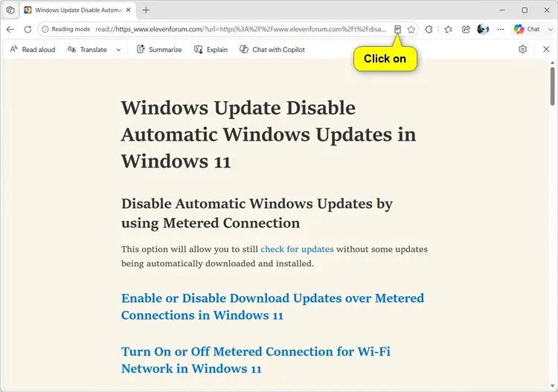The height and width of the screenshot is (392, 558).
Task: Open Copilot Chat button
Action: [526, 29]
